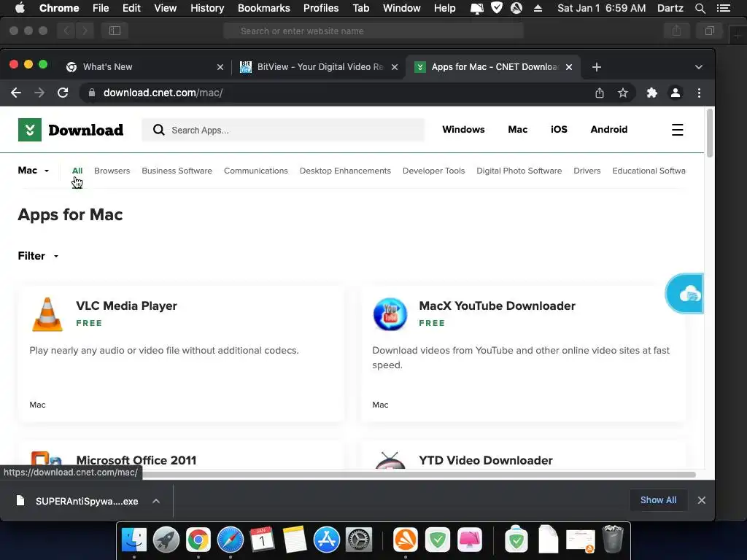Screen dimensions: 747x560
Task: Open the Profiles menu
Action: point(321,8)
